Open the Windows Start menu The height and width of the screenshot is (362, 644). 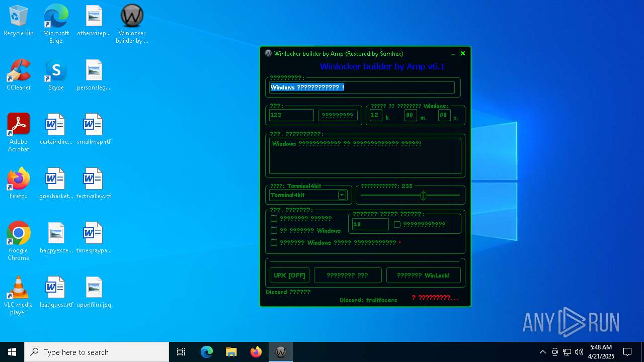12,352
